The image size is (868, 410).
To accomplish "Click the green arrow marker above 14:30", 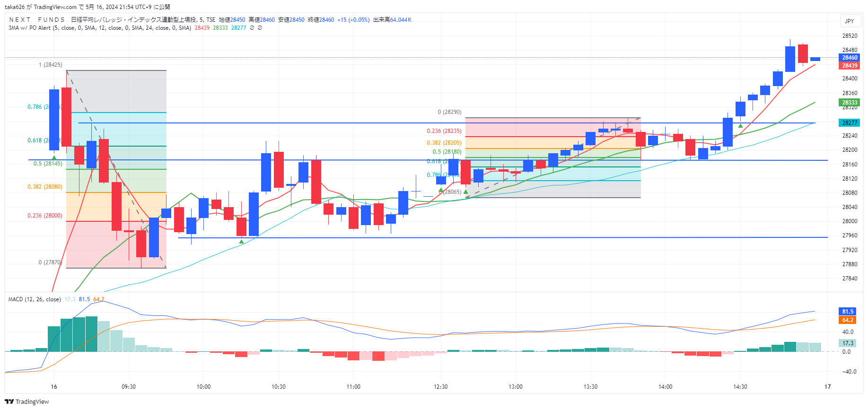I will coord(740,126).
